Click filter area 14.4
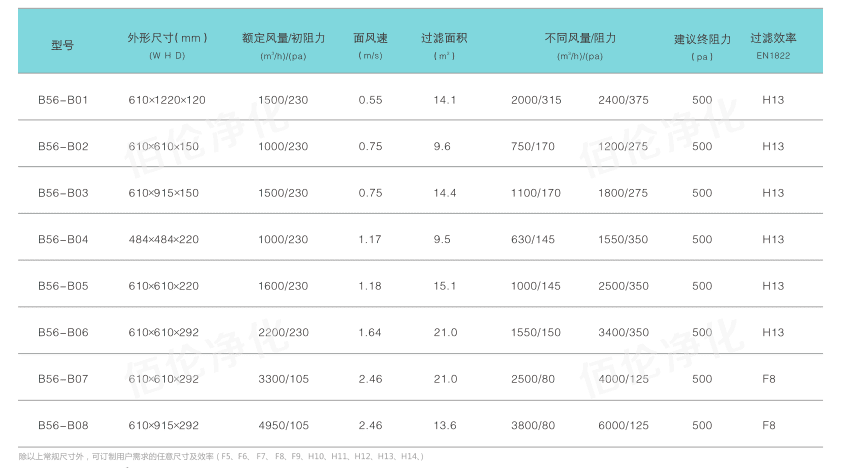The image size is (845, 468). (x=445, y=192)
